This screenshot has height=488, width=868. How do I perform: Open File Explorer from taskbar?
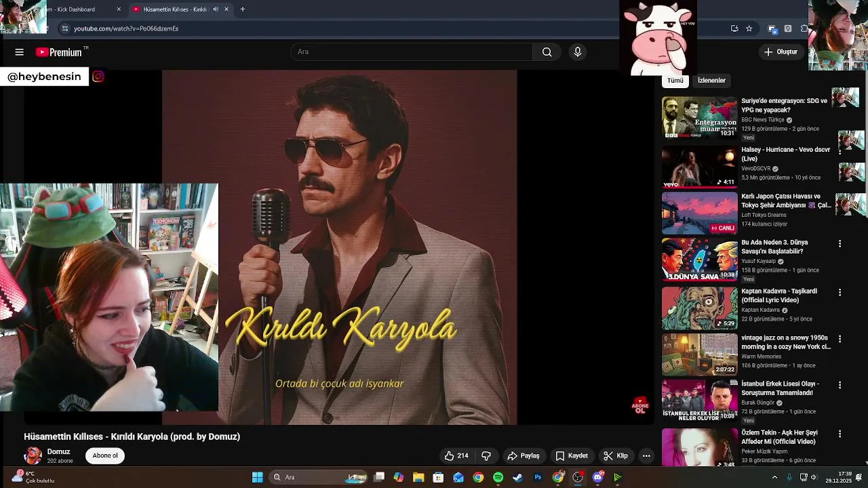pyautogui.click(x=418, y=478)
